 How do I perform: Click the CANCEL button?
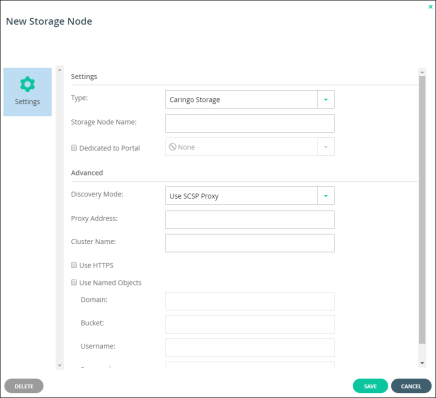coord(411,386)
